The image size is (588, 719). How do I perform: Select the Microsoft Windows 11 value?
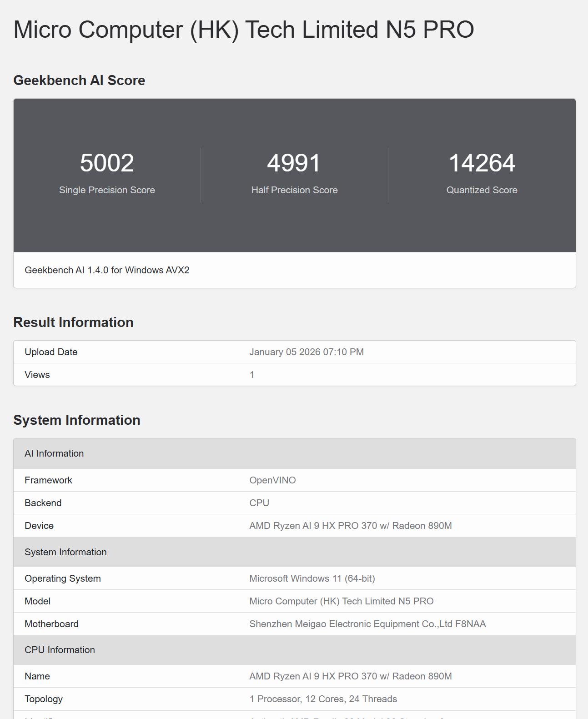tap(312, 578)
